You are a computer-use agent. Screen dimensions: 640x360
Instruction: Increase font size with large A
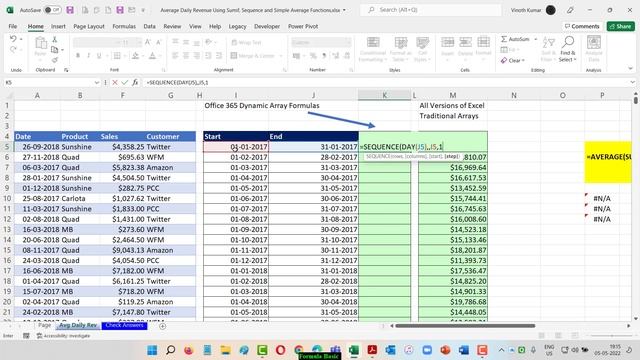click(x=148, y=42)
